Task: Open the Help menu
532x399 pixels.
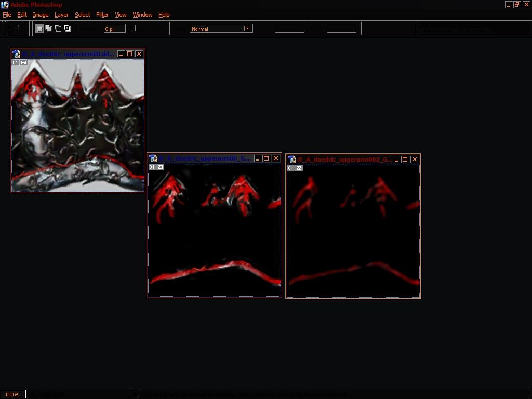Action: click(164, 15)
